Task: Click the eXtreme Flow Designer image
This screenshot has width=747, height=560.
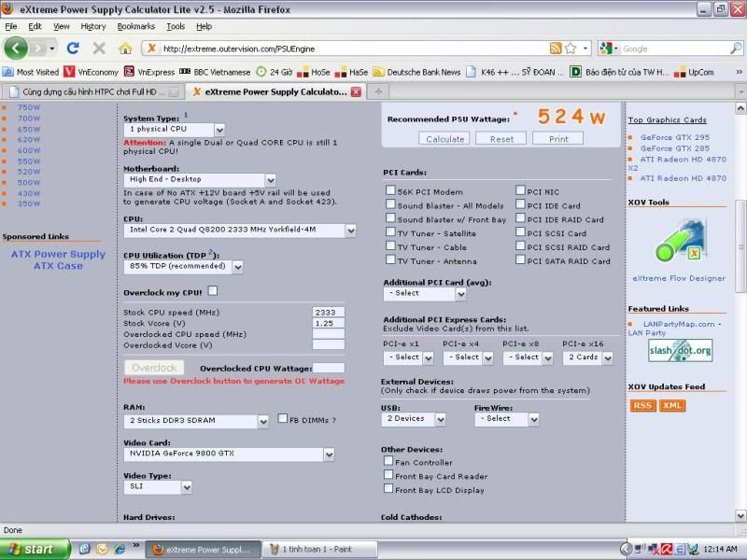Action: pos(679,240)
